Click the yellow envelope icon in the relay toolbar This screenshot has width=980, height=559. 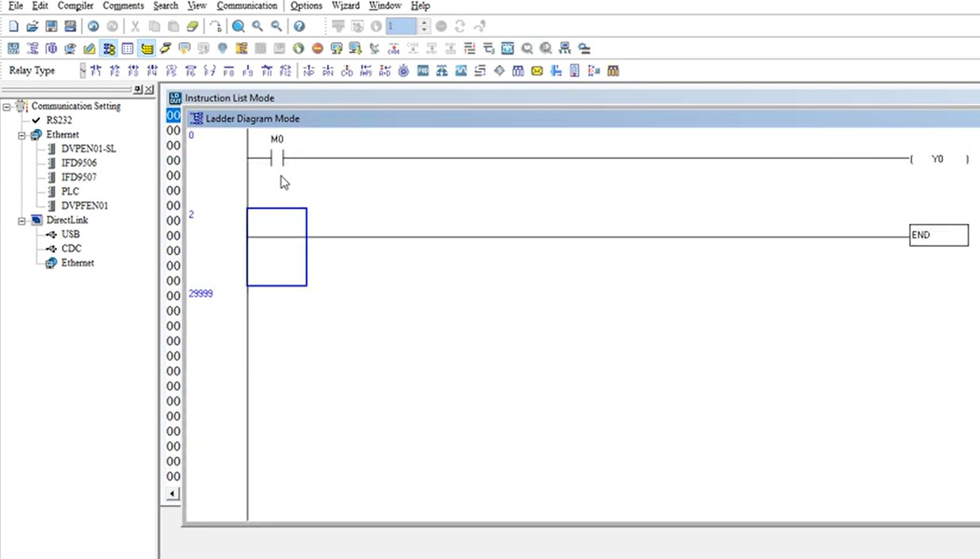(537, 70)
